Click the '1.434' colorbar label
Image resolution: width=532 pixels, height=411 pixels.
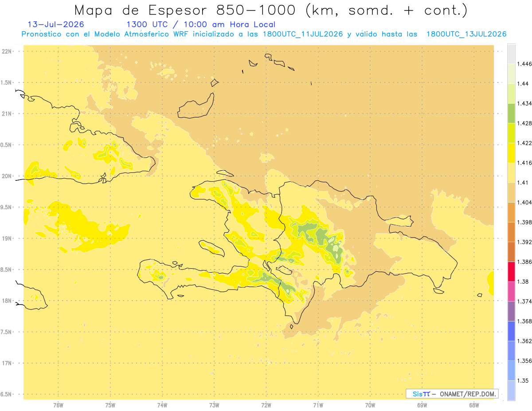524,103
